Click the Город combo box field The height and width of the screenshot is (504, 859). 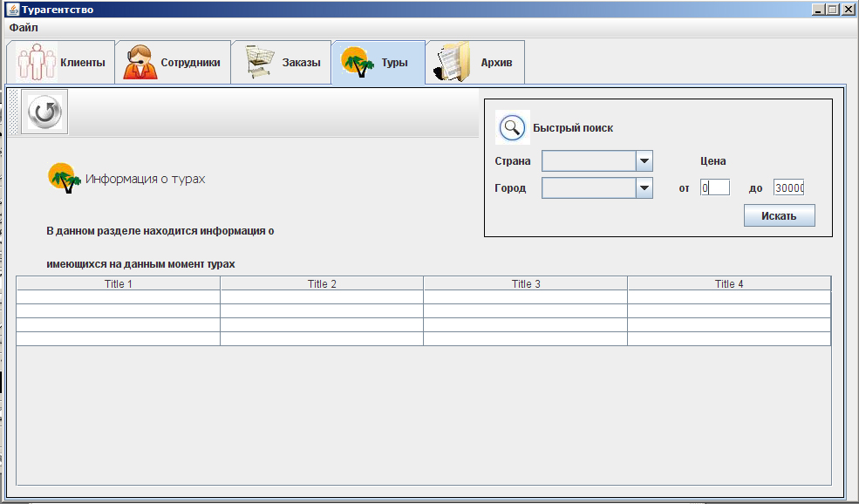tap(597, 187)
